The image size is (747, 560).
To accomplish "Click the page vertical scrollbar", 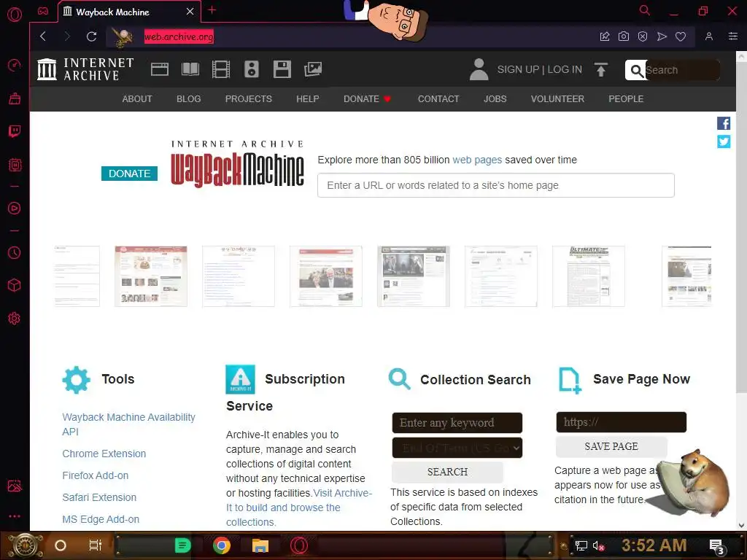I will tap(741, 228).
